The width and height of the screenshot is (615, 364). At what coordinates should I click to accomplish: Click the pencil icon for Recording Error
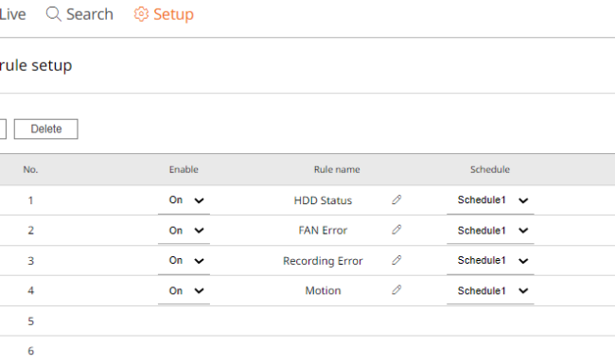click(396, 260)
